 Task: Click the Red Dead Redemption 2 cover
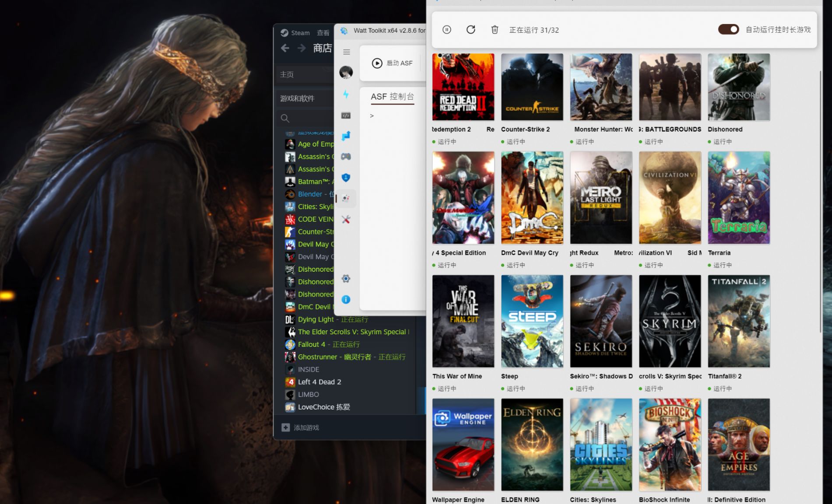(x=463, y=87)
